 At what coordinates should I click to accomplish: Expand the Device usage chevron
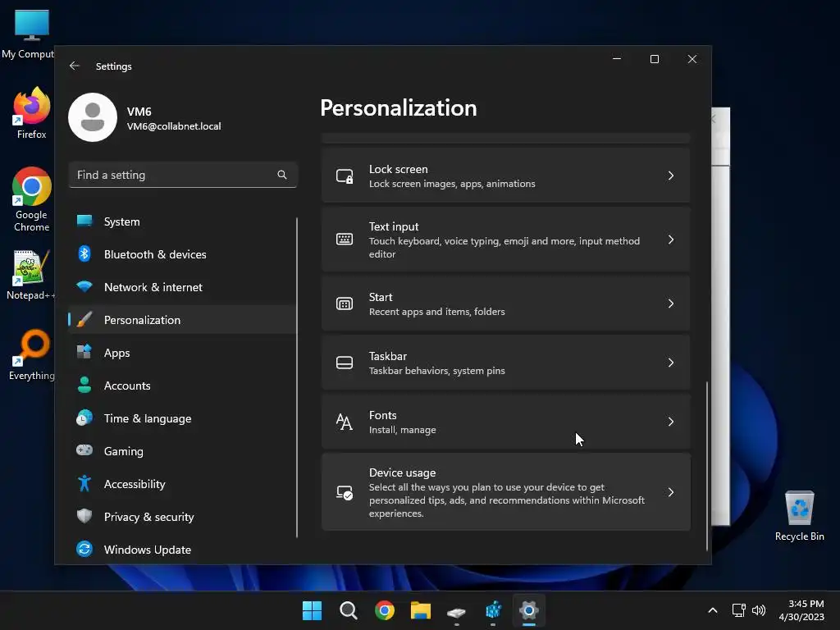pos(671,492)
